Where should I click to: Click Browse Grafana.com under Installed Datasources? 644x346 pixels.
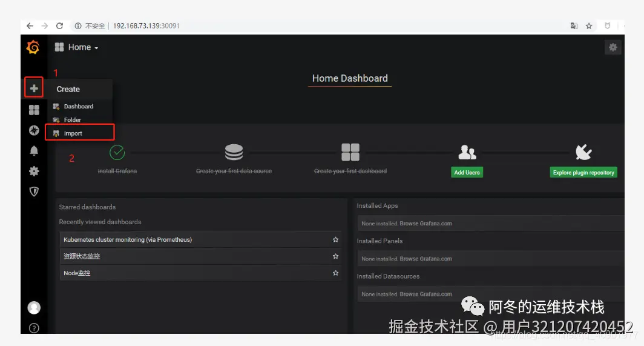426,294
